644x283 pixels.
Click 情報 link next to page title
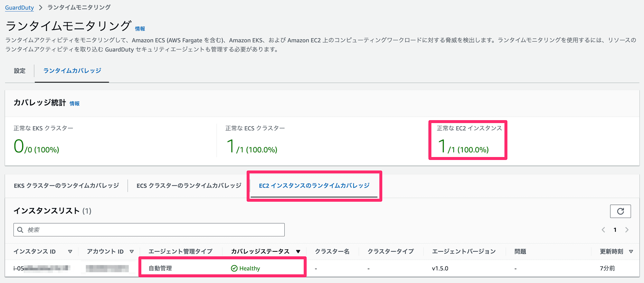tap(140, 29)
